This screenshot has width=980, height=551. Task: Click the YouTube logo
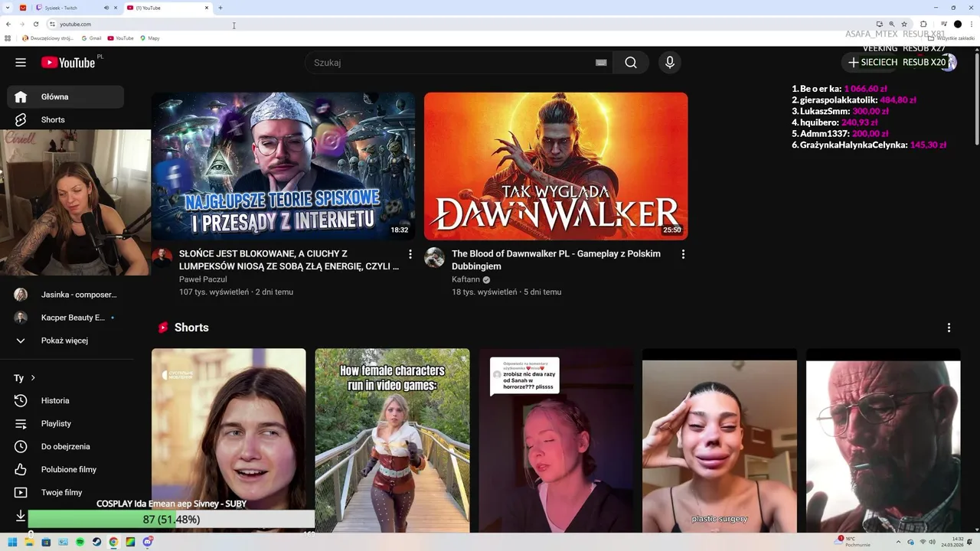tap(68, 63)
